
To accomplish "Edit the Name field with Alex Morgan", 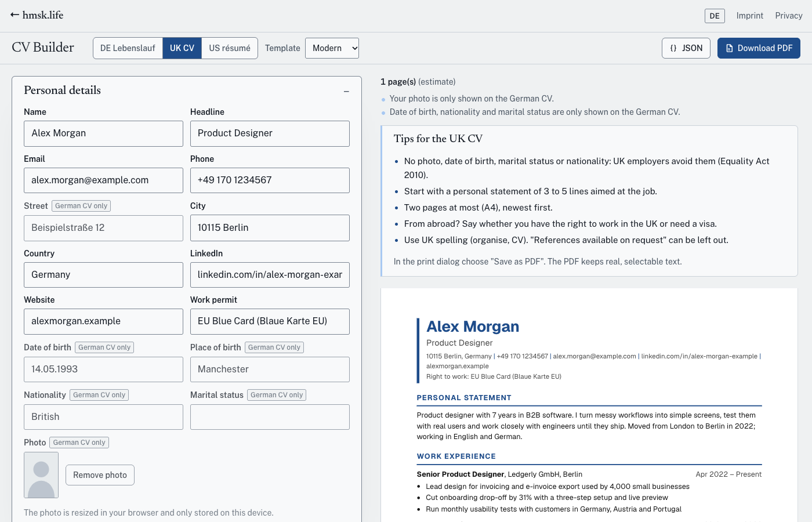I will tap(103, 133).
